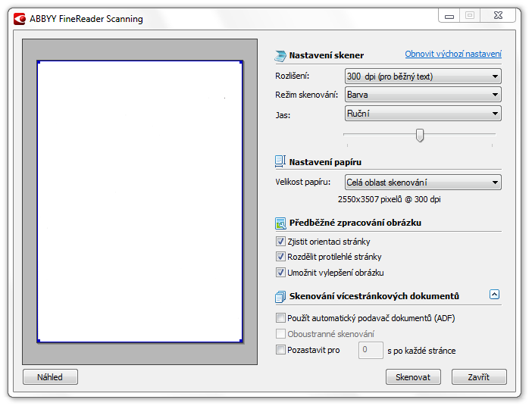532x409 pixels.
Task: Open the Režim skenování dropdown showing Barva
Action: (423, 95)
